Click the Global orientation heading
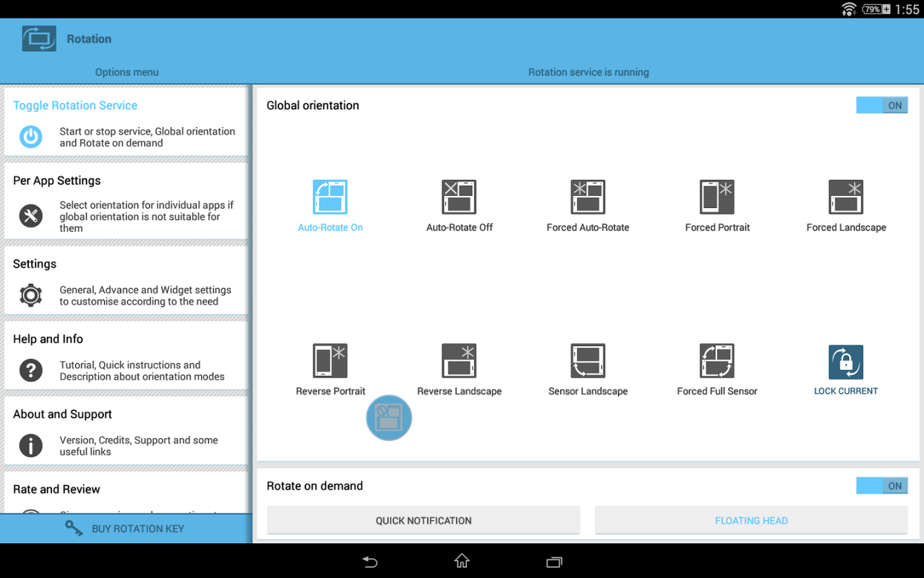 pyautogui.click(x=312, y=105)
